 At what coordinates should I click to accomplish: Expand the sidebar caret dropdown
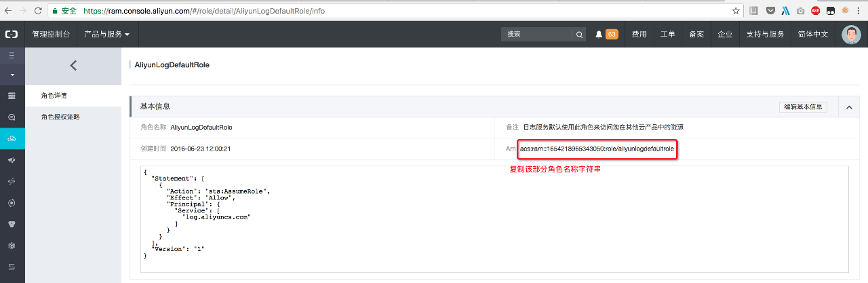pos(12,74)
